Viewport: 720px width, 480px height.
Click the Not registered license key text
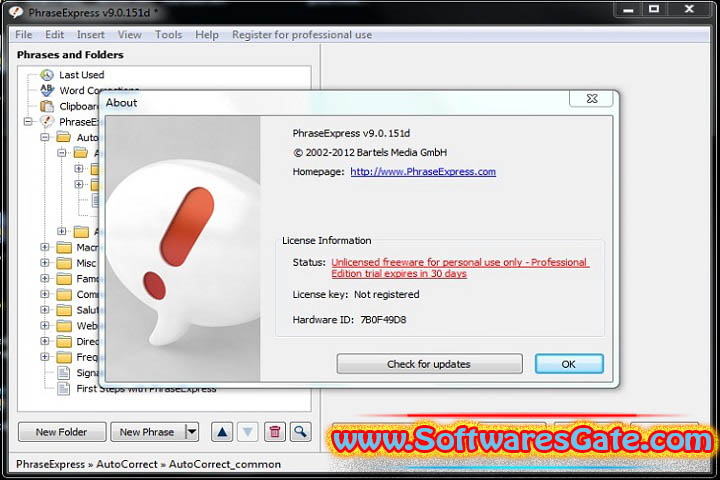pos(387,294)
